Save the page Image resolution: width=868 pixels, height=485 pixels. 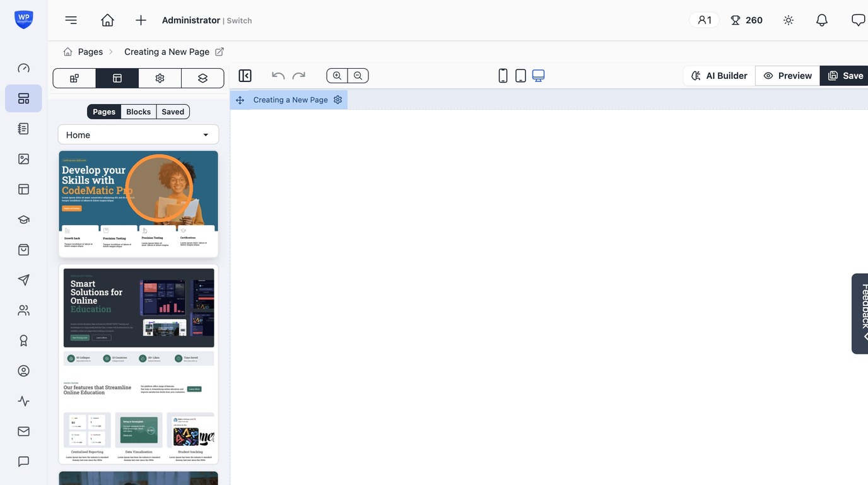coord(845,76)
